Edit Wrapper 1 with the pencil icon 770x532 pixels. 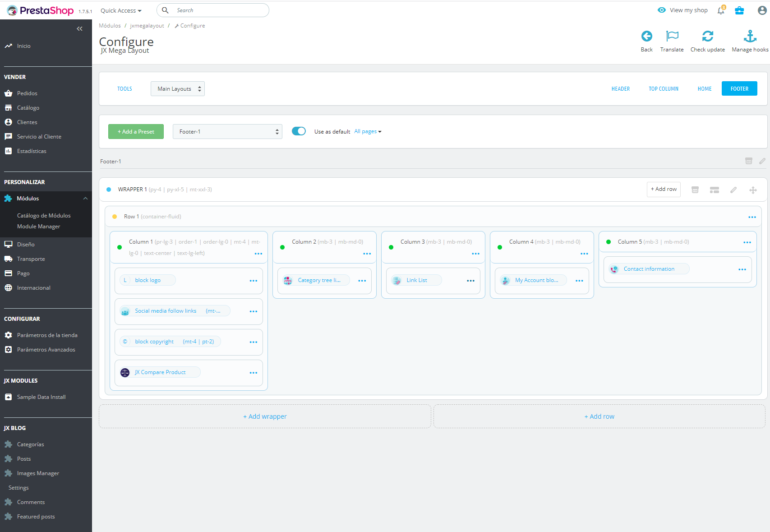pos(733,190)
